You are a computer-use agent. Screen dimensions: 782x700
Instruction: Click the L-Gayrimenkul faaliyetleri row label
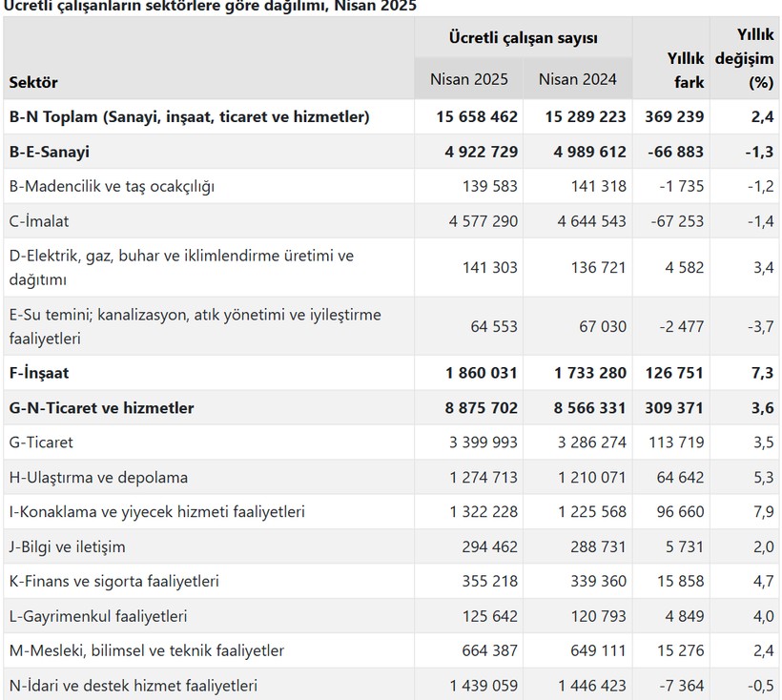97,616
